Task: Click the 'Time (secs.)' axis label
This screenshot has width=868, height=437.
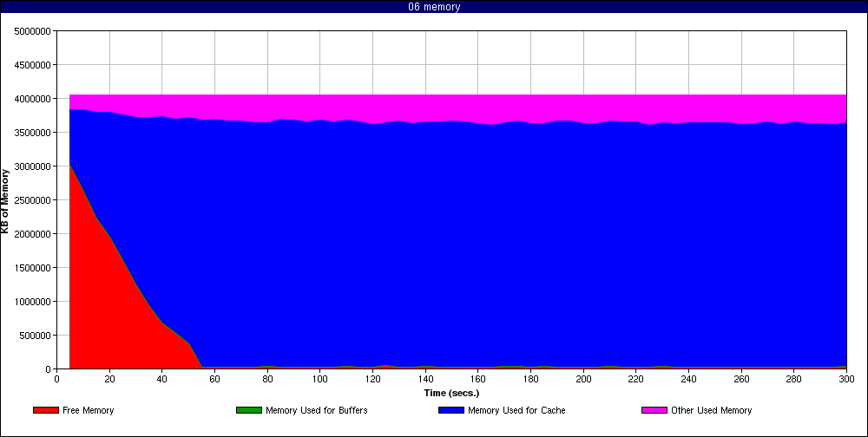Action: [451, 394]
